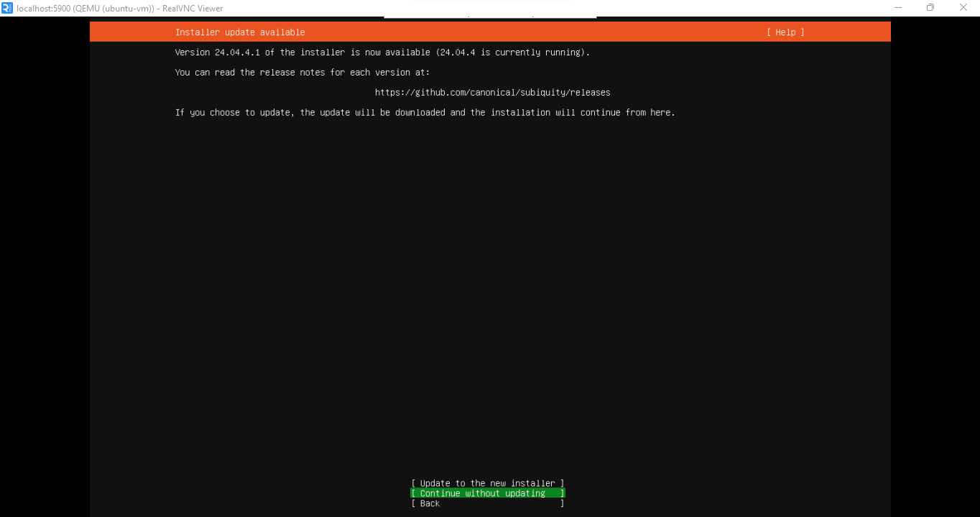This screenshot has height=517, width=980.
Task: Close the RealVNC Viewer window
Action: click(x=963, y=8)
